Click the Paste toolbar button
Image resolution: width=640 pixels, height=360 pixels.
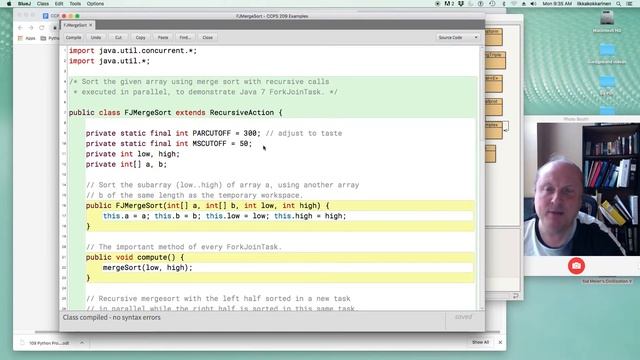pyautogui.click(x=163, y=38)
